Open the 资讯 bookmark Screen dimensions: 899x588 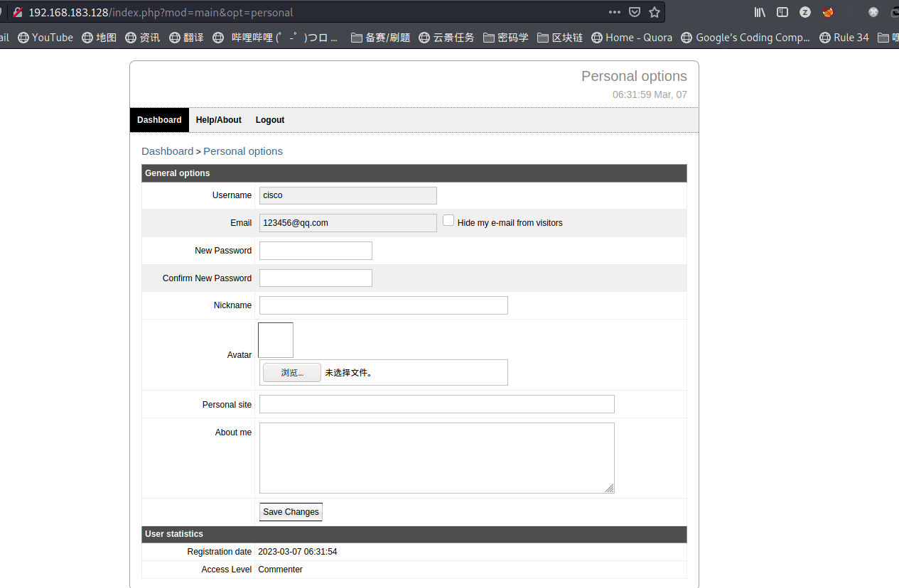tap(143, 38)
